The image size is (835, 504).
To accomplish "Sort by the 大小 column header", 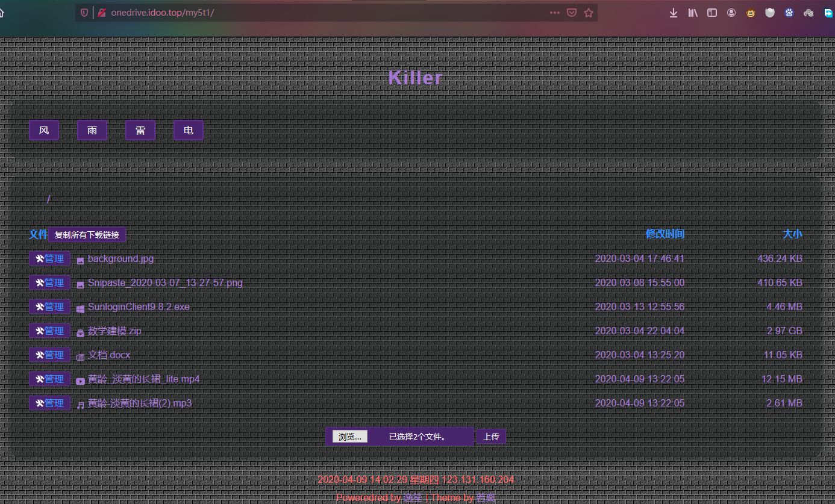I will (x=792, y=234).
